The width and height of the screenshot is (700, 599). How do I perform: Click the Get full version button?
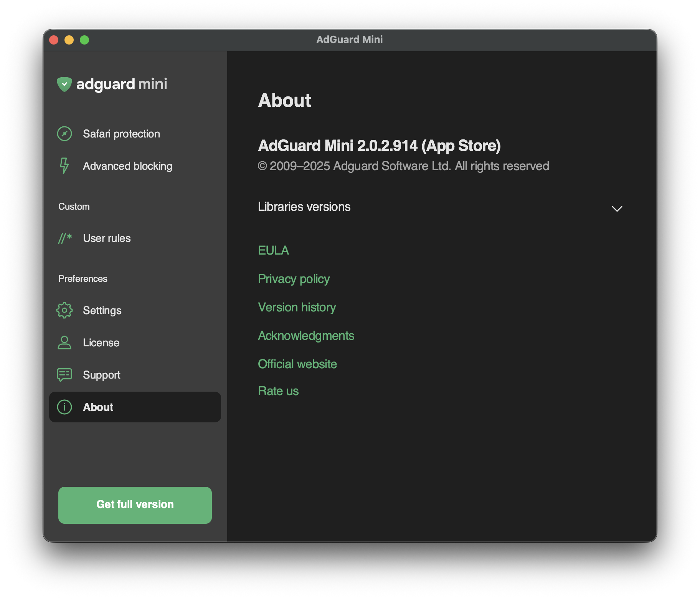pyautogui.click(x=135, y=505)
